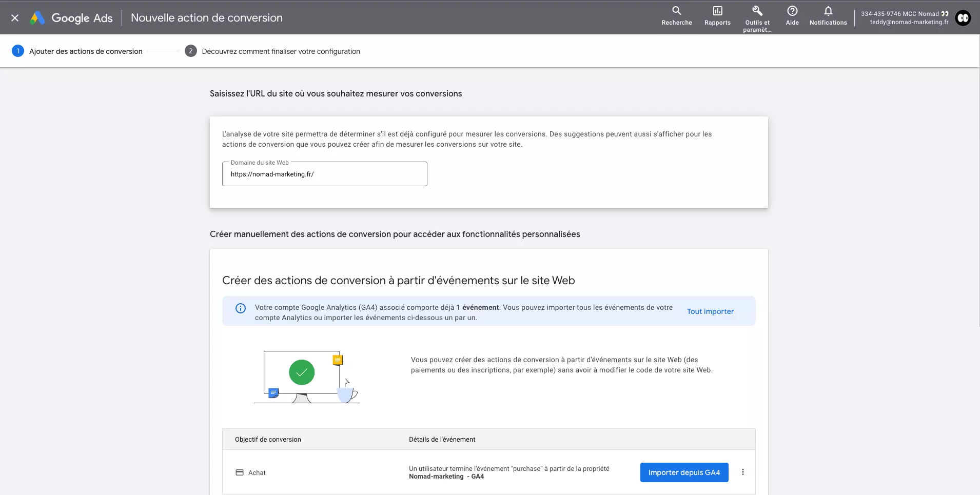980x495 pixels.
Task: Open the profile avatar menu
Action: [963, 18]
